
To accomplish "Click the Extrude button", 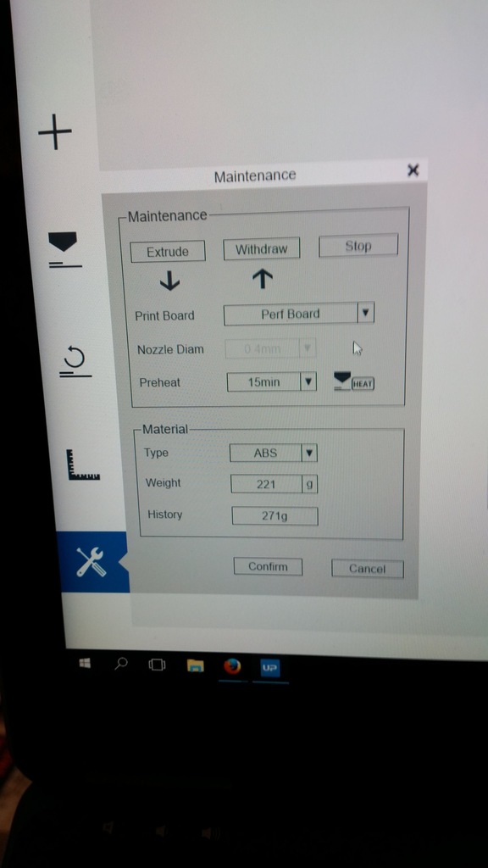I will (168, 251).
